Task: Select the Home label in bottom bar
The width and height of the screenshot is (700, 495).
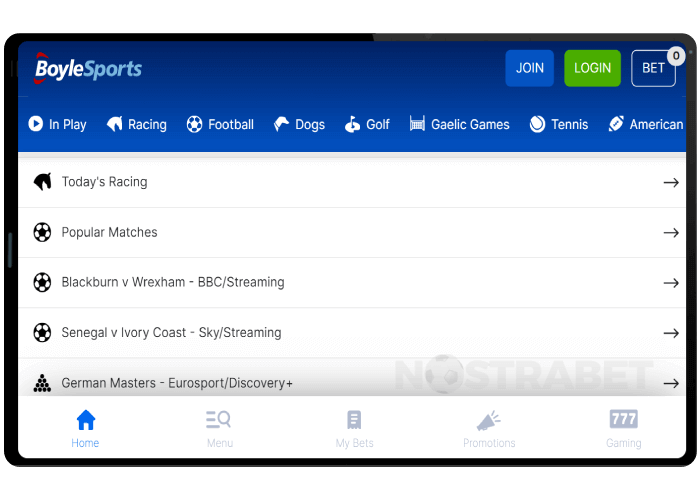Action: 85,443
